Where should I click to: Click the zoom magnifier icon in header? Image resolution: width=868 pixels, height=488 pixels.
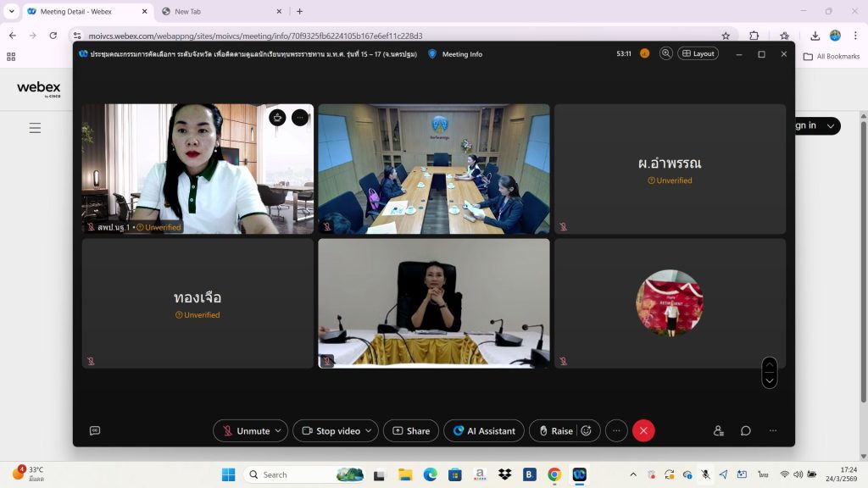[666, 53]
